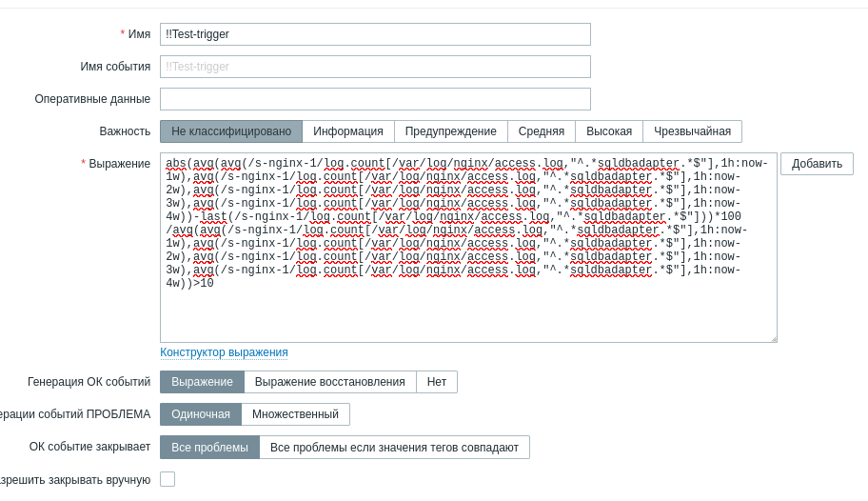Image resolution: width=868 pixels, height=501 pixels.
Task: Switch to 'Множественный' problem event mode
Action: (295, 414)
